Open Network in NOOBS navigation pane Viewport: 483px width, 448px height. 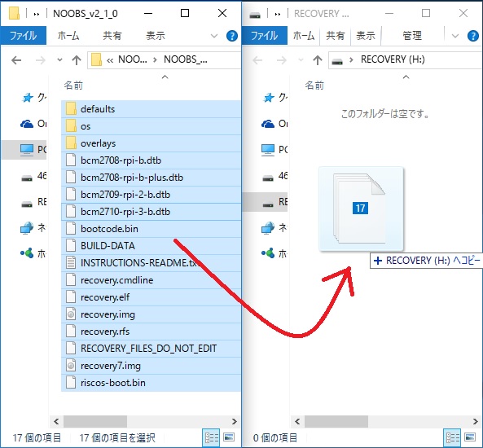click(x=34, y=228)
